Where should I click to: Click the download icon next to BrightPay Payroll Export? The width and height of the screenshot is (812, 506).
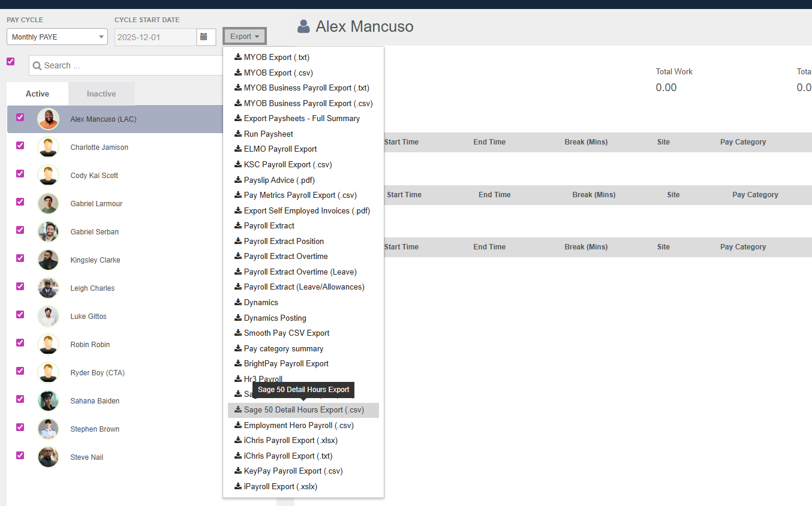click(238, 363)
